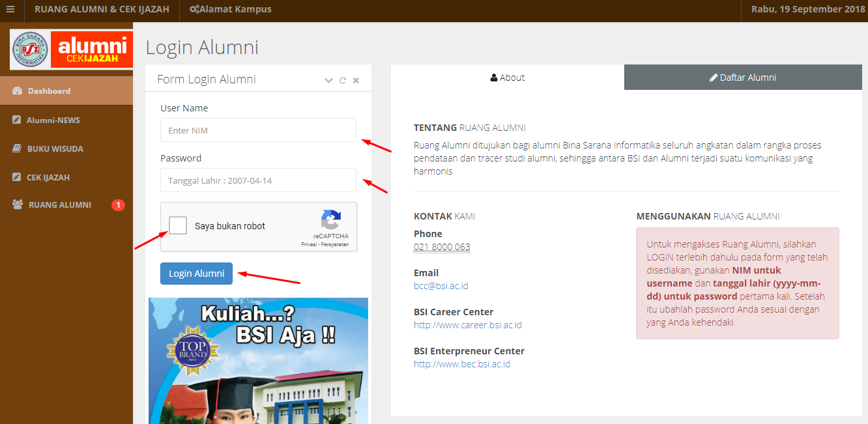Click the Persyaratan link in reCAPTCHA

[x=335, y=245]
